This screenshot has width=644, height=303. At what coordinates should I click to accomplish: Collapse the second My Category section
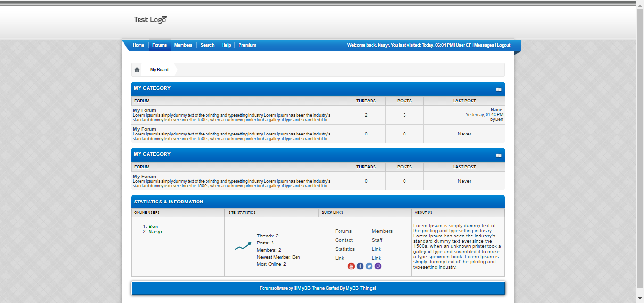click(x=498, y=155)
